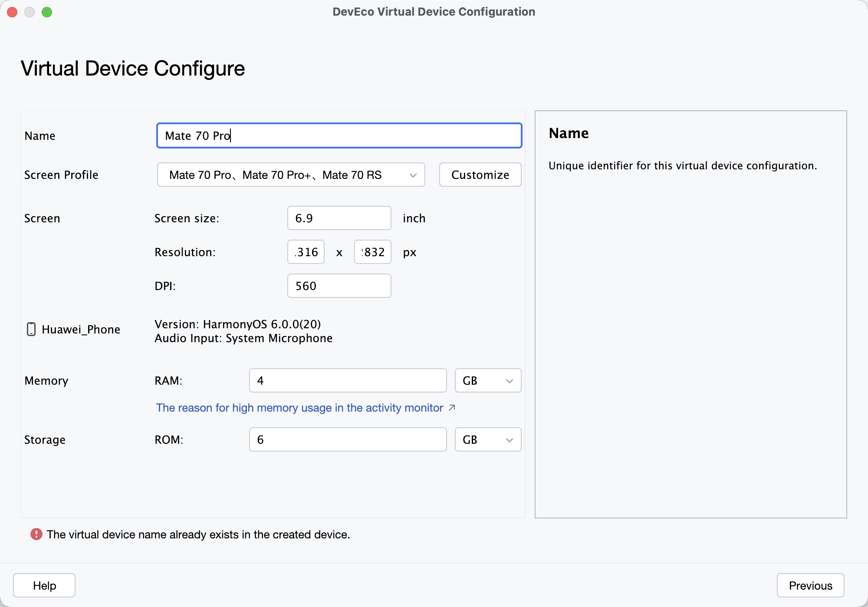Expand the RAM unit GB dropdown
Screen dimensions: 868x607
coord(487,380)
